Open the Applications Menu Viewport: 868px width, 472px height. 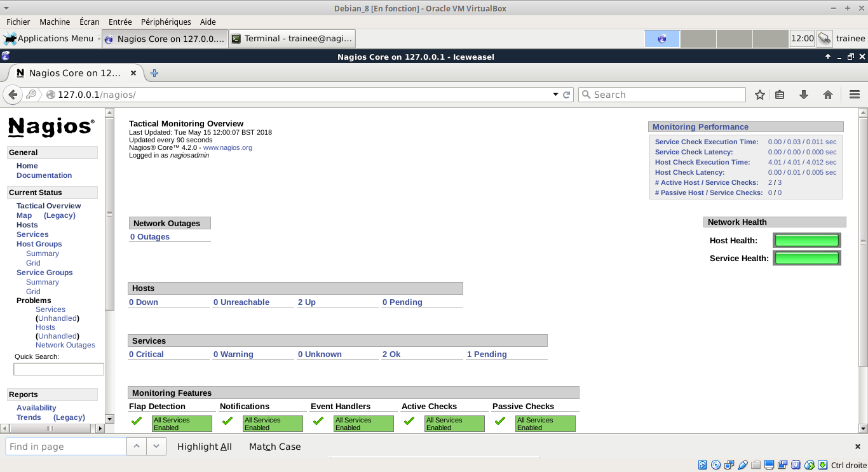49,39
